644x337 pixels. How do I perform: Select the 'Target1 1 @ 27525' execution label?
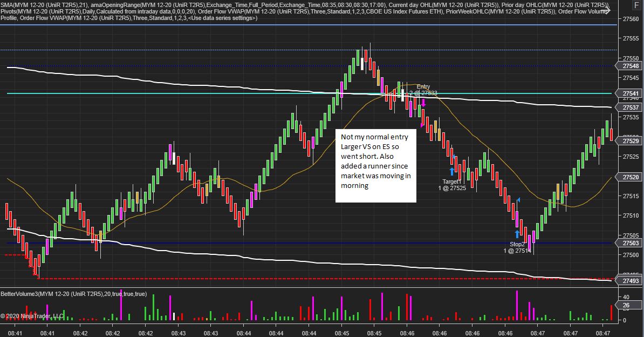[x=452, y=185]
